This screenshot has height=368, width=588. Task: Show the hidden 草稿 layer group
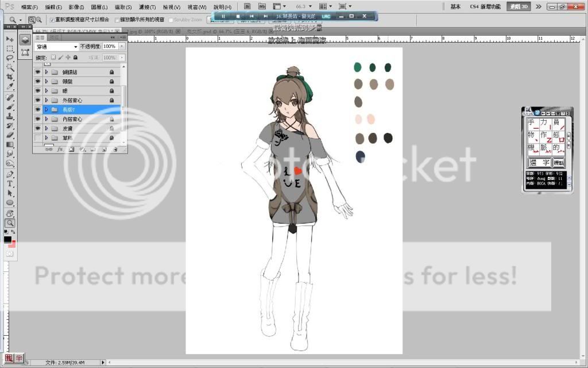click(x=38, y=138)
